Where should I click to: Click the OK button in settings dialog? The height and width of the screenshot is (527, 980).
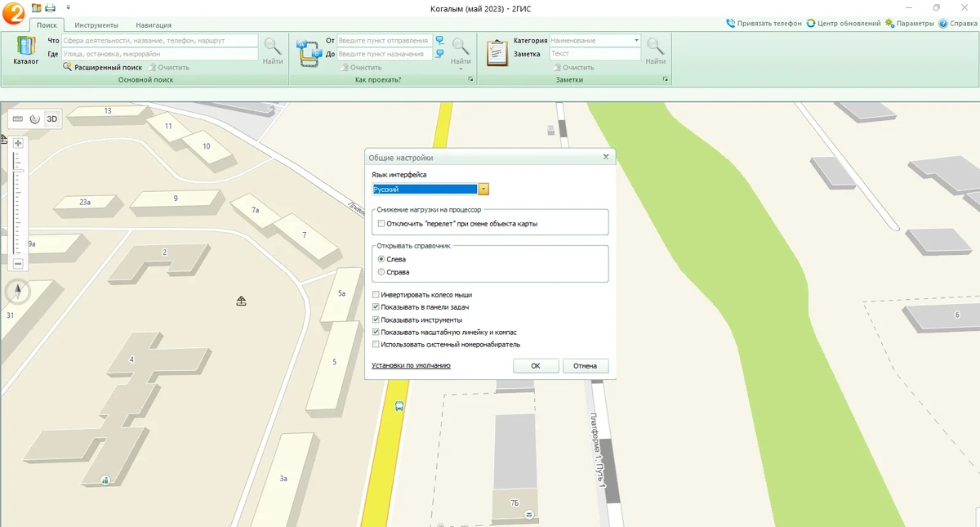pyautogui.click(x=536, y=366)
